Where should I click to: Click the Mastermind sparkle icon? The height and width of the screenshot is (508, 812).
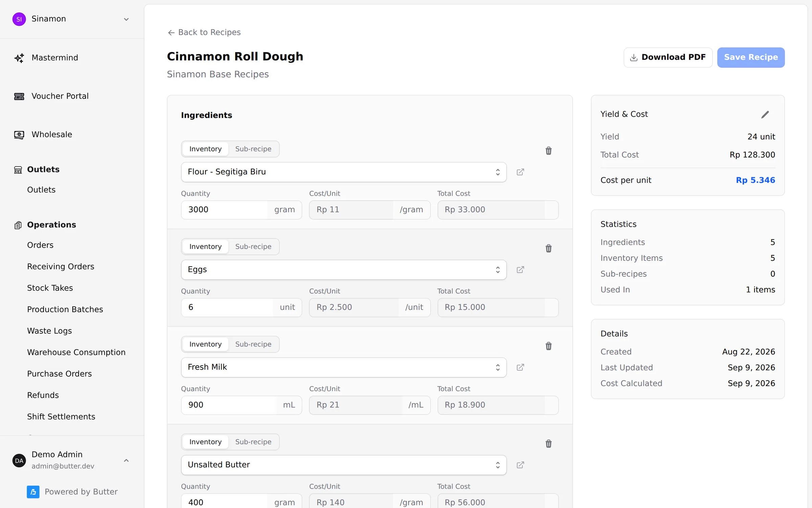coord(19,58)
